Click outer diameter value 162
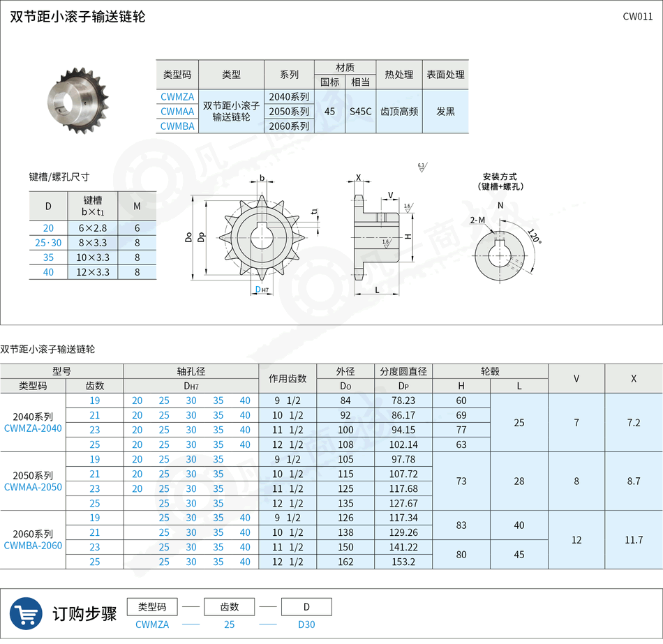The width and height of the screenshot is (663, 644). (345, 562)
